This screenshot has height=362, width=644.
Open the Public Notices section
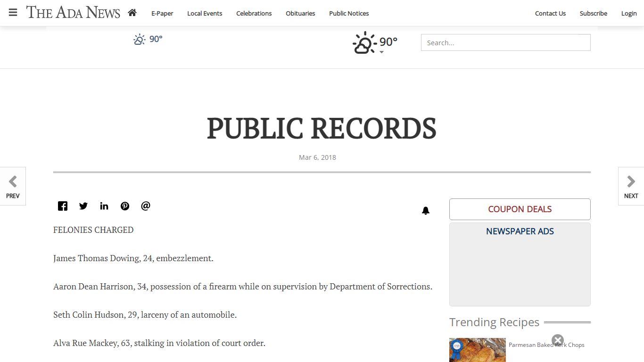[349, 13]
